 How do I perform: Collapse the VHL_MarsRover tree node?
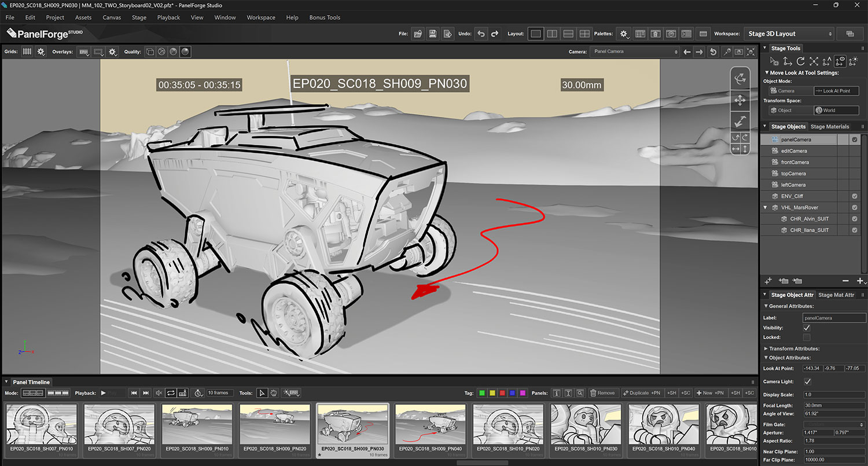[x=766, y=207]
